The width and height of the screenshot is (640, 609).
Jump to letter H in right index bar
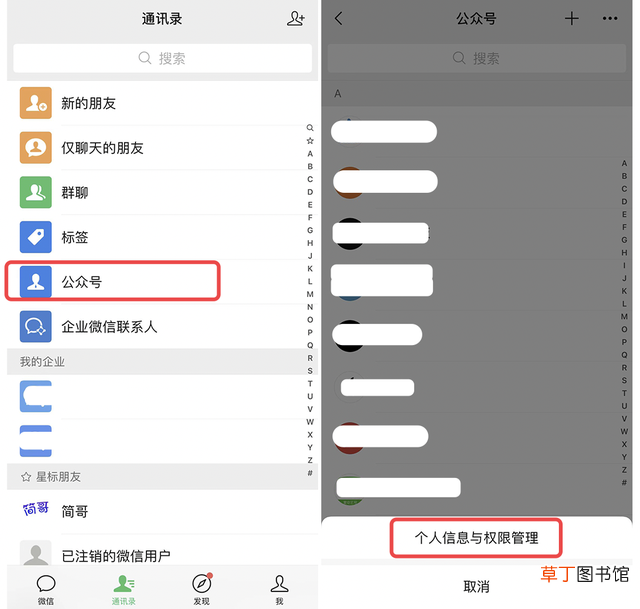coord(624,253)
